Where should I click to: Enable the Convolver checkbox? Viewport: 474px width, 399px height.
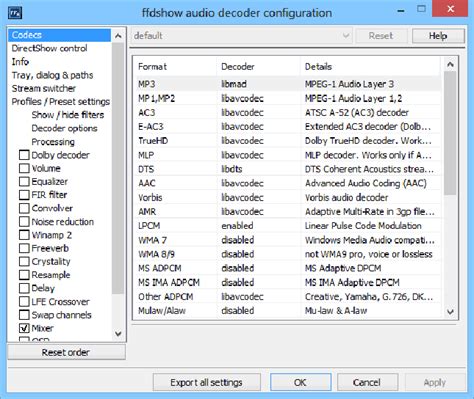pos(24,208)
